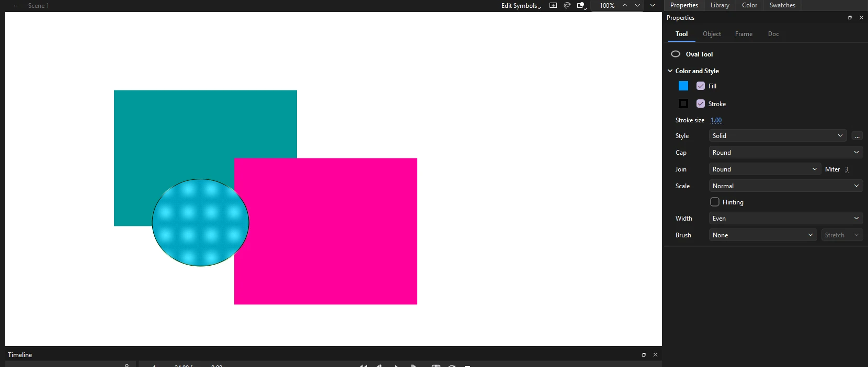Viewport: 868px width, 367px height.
Task: Switch to the Swatches tab
Action: pos(782,5)
